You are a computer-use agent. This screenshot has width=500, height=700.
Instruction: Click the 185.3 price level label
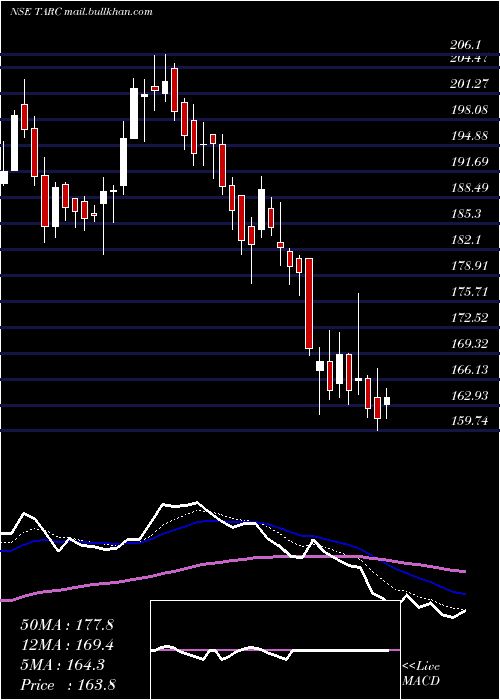point(466,214)
